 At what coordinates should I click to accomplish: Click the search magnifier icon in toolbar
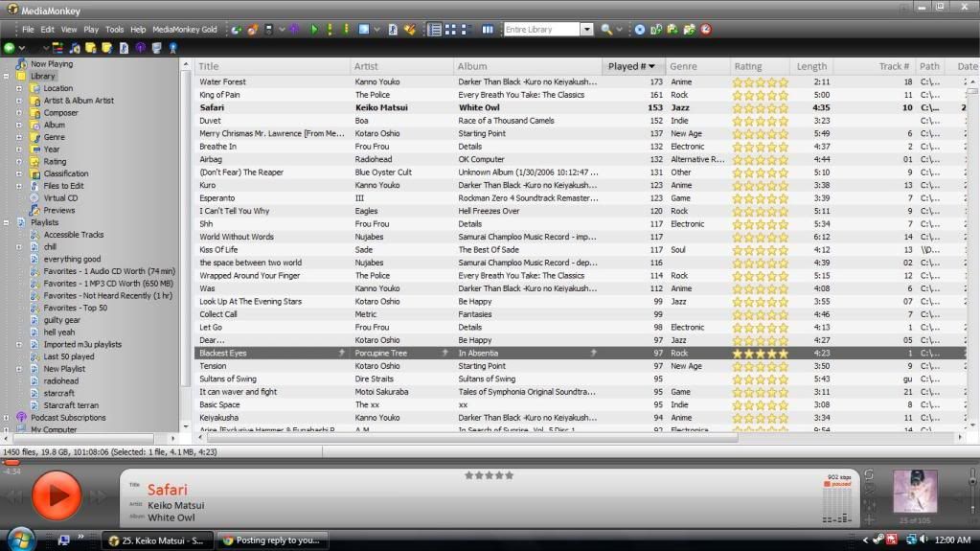605,30
